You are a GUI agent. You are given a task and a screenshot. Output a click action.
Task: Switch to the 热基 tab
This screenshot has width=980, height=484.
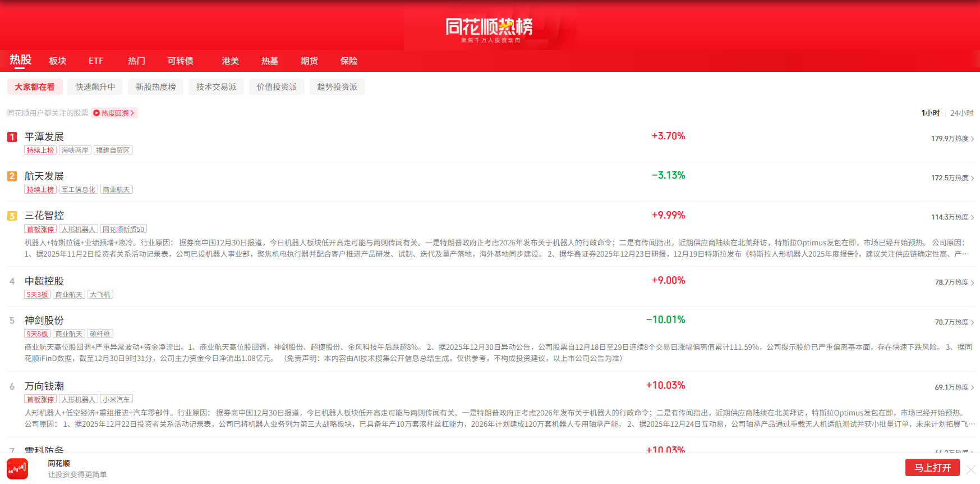269,61
